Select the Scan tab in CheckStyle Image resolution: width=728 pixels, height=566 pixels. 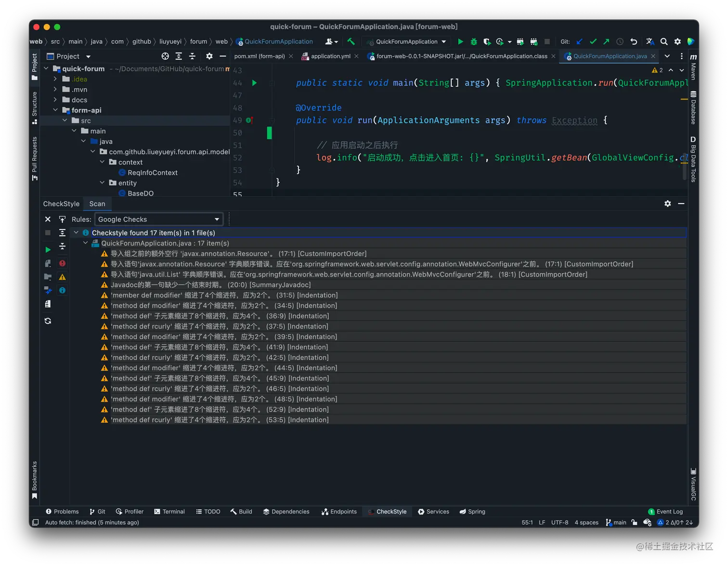coord(97,204)
